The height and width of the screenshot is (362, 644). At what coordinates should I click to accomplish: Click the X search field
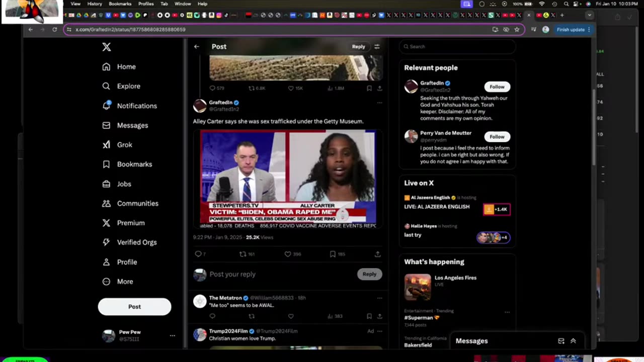tap(458, 47)
